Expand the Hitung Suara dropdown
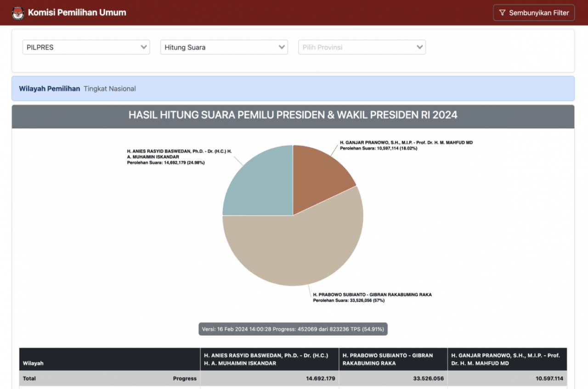This screenshot has width=588, height=389. click(224, 47)
